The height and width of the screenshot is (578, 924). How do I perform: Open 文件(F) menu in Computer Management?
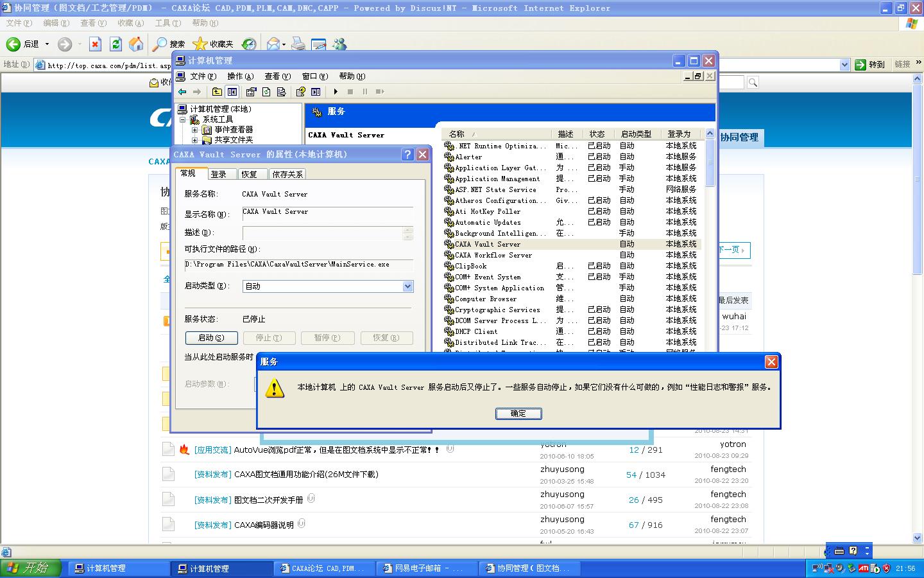point(203,76)
